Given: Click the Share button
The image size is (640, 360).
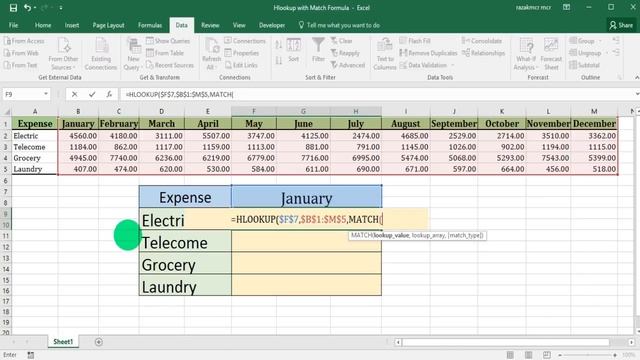Looking at the screenshot, I should 621,25.
